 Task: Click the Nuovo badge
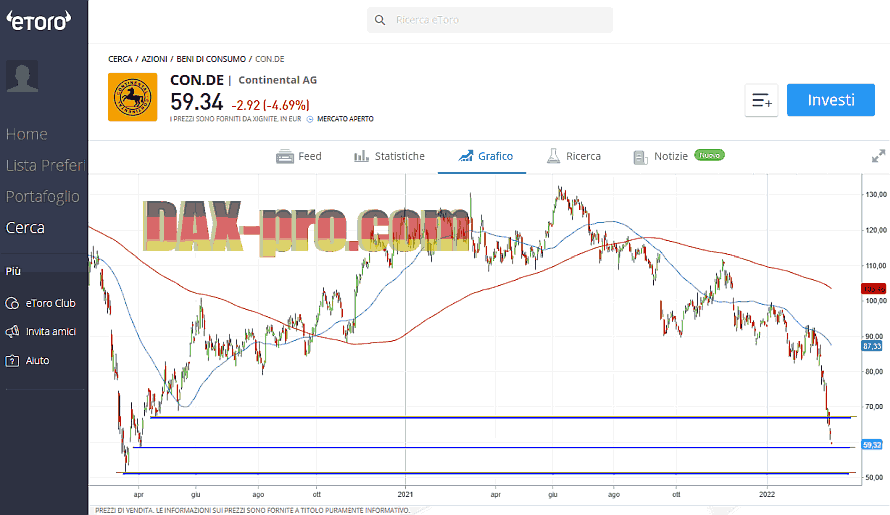click(710, 155)
